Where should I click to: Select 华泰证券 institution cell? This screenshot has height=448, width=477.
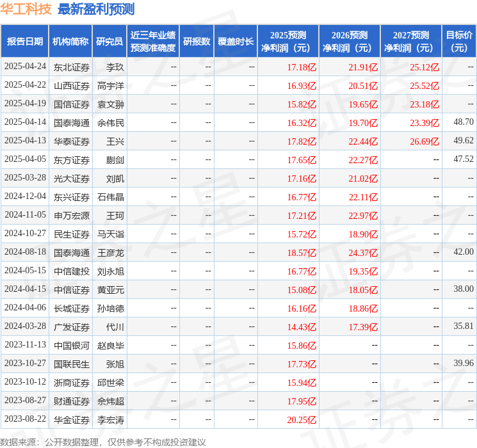pyautogui.click(x=72, y=141)
